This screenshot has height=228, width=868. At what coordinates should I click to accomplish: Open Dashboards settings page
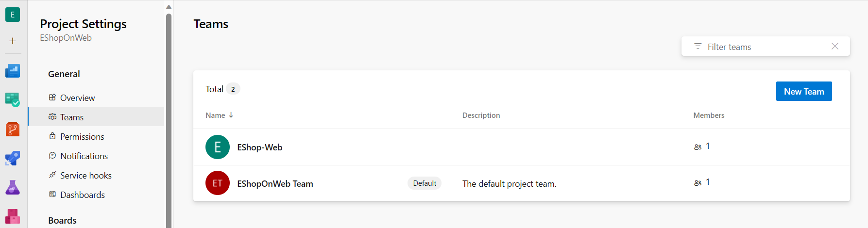pyautogui.click(x=82, y=195)
